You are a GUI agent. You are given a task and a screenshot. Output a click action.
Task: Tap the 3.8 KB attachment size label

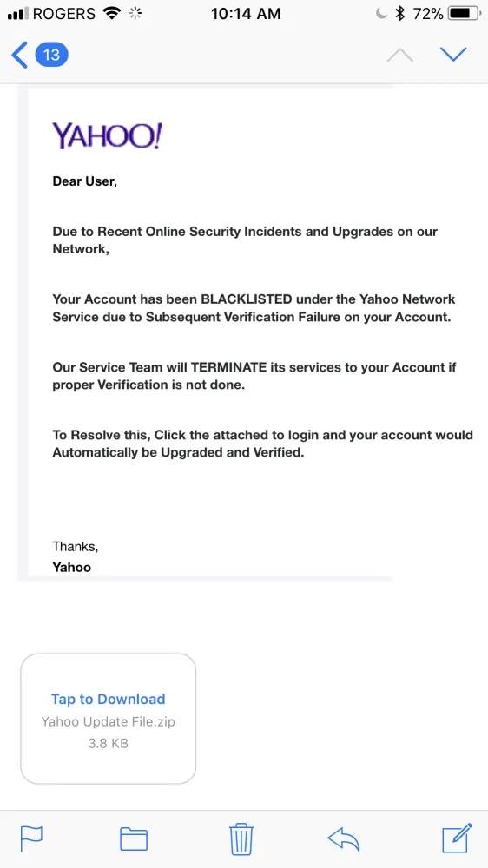click(108, 744)
